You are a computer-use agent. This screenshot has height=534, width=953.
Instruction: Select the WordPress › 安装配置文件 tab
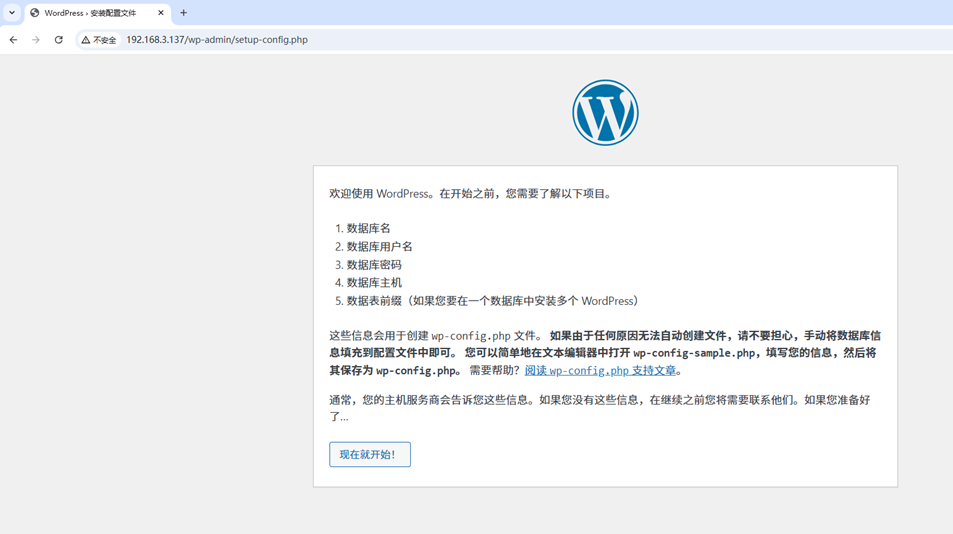tap(97, 13)
